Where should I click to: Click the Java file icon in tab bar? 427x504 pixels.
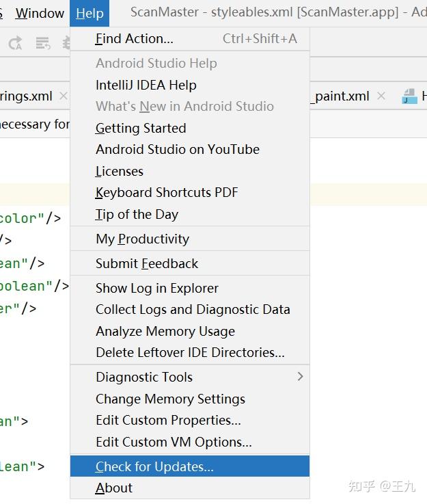coord(410,96)
